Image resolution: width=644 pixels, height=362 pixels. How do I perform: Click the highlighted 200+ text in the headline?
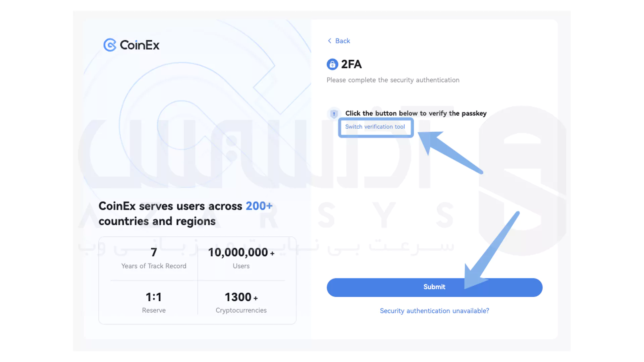point(259,206)
